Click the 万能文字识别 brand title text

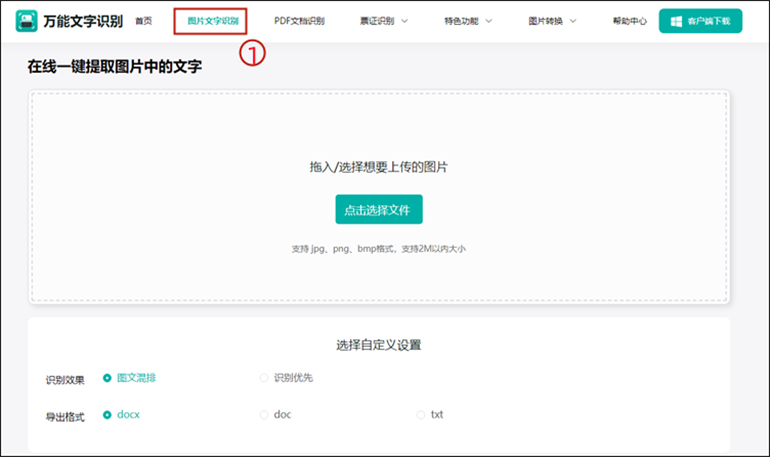(83, 21)
